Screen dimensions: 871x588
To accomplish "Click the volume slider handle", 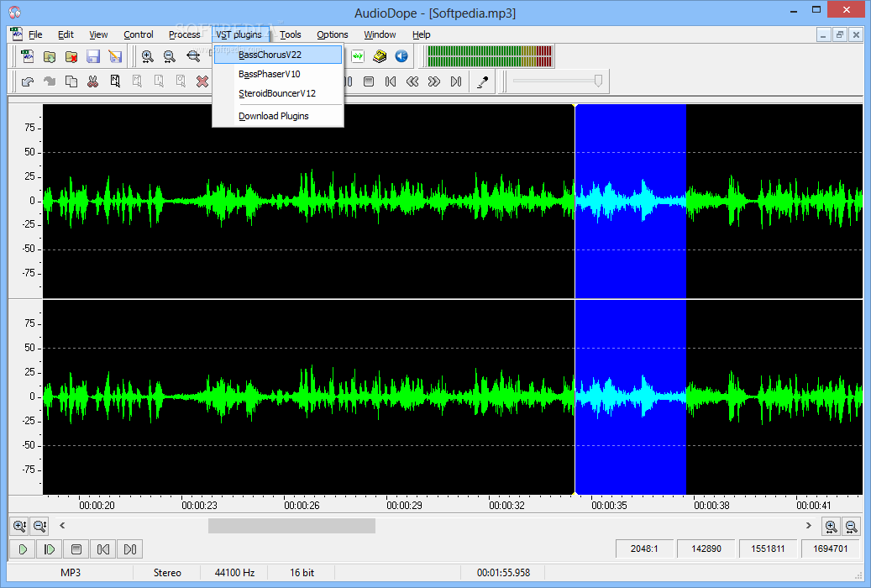I will 598,81.
